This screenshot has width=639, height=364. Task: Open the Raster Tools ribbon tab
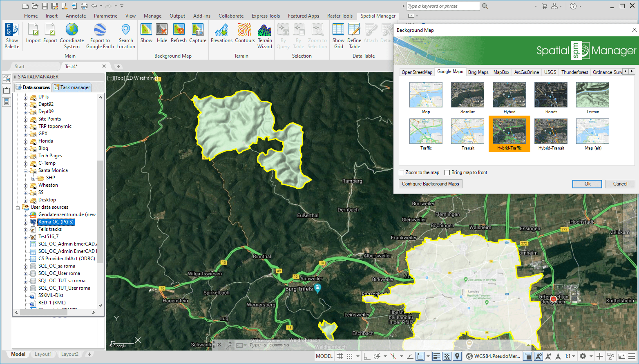(340, 16)
